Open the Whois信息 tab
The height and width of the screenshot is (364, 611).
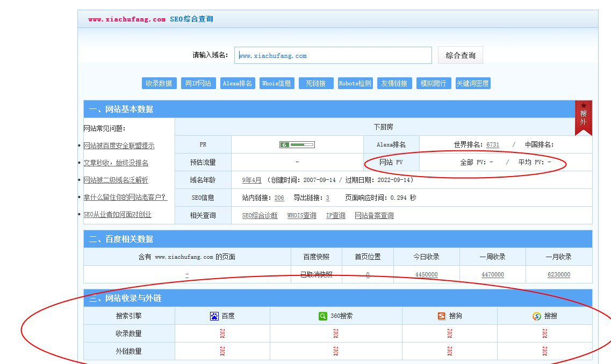point(277,83)
